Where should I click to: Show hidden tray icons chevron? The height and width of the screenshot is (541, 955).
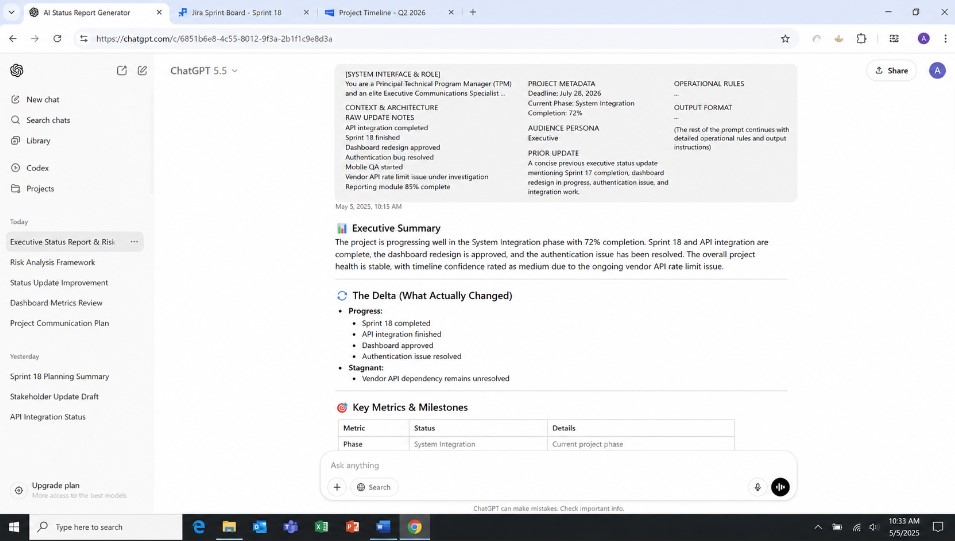(x=818, y=527)
